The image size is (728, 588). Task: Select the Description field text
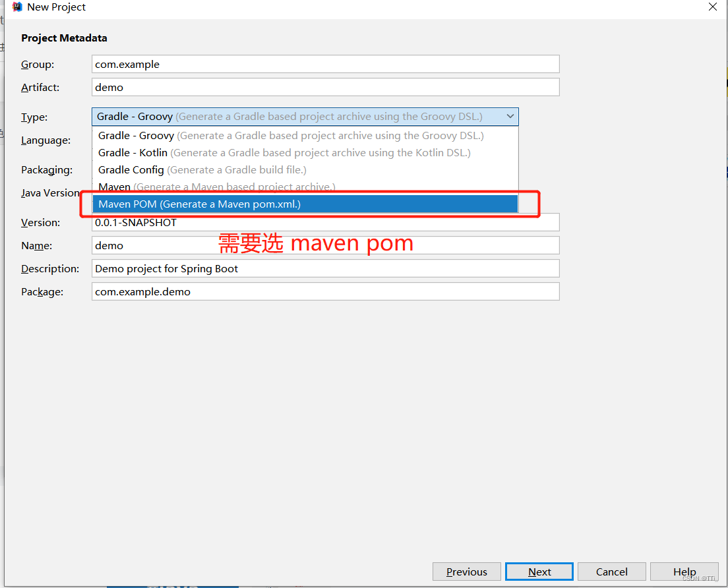pyautogui.click(x=325, y=268)
